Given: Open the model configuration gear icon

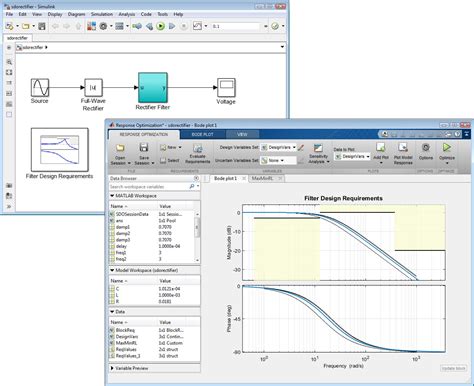Looking at the screenshot, I should 103,26.
